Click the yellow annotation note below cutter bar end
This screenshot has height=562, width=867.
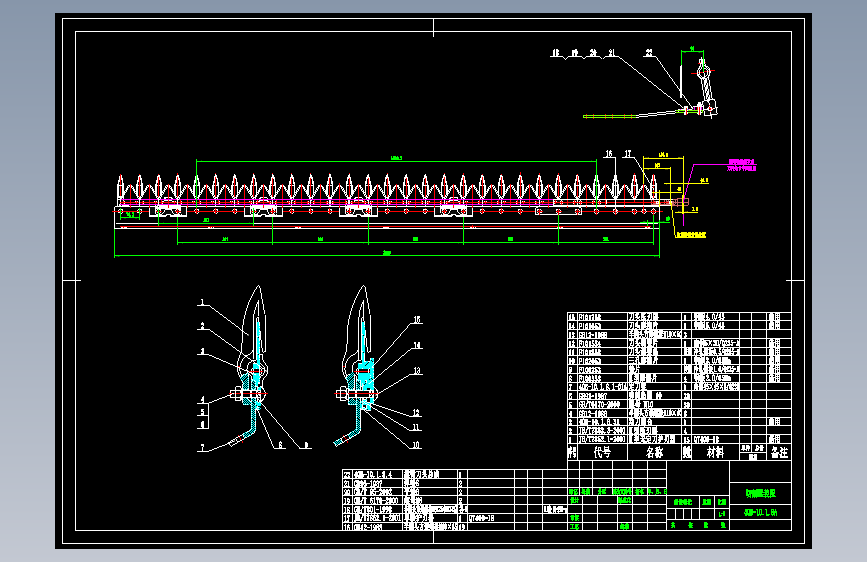point(691,235)
